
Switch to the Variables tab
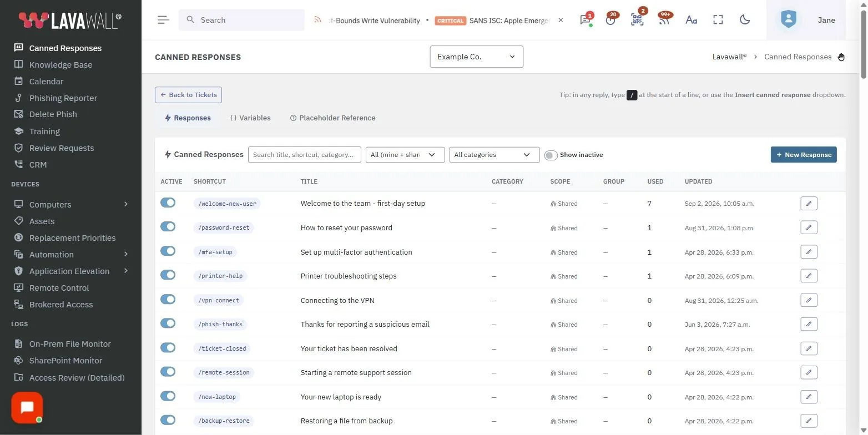coord(250,118)
